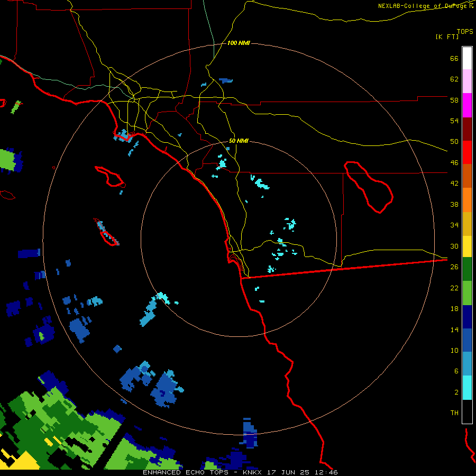The image size is (476, 476).
Task: Click the legend value "50"
Action: coord(454,142)
